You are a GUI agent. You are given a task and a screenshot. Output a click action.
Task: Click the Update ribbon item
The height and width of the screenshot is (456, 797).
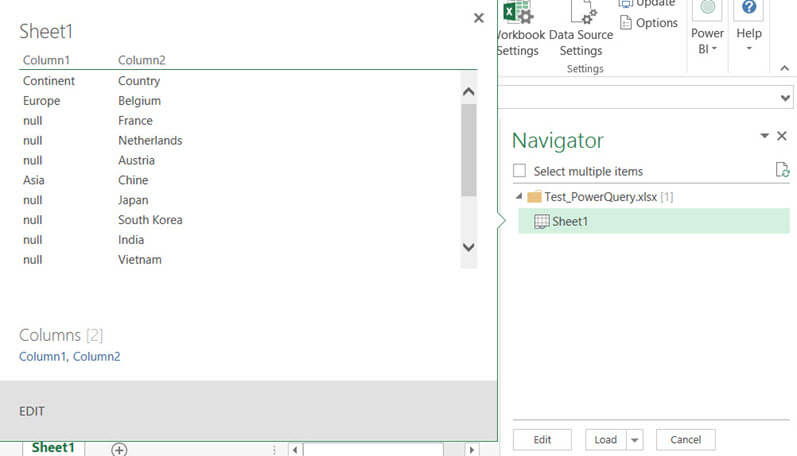click(x=648, y=4)
